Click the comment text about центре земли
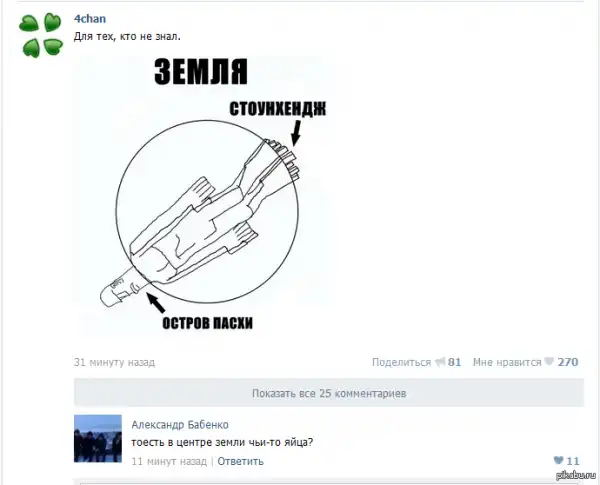The height and width of the screenshot is (485, 600). [222, 443]
